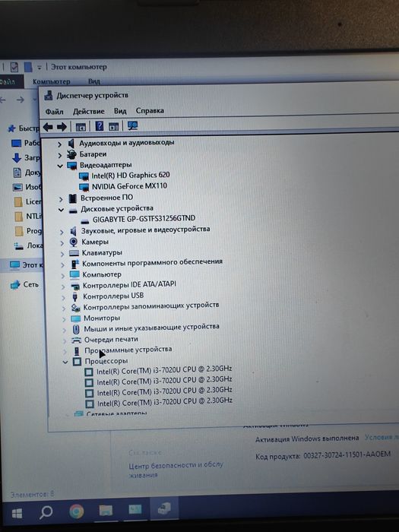This screenshot has height=532, width=399.
Task: Select the Батареи device category icon
Action: tap(71, 154)
